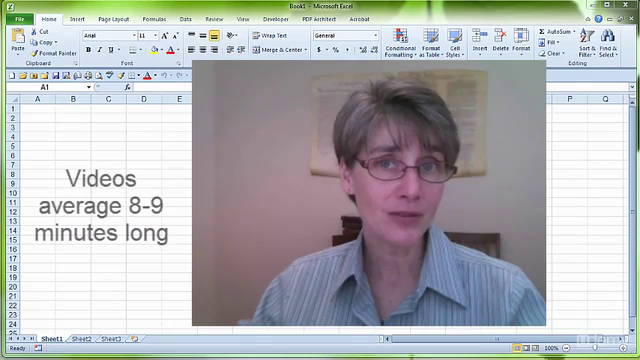Click the Undo arrow icon
640x360 pixels.
coord(164,76)
